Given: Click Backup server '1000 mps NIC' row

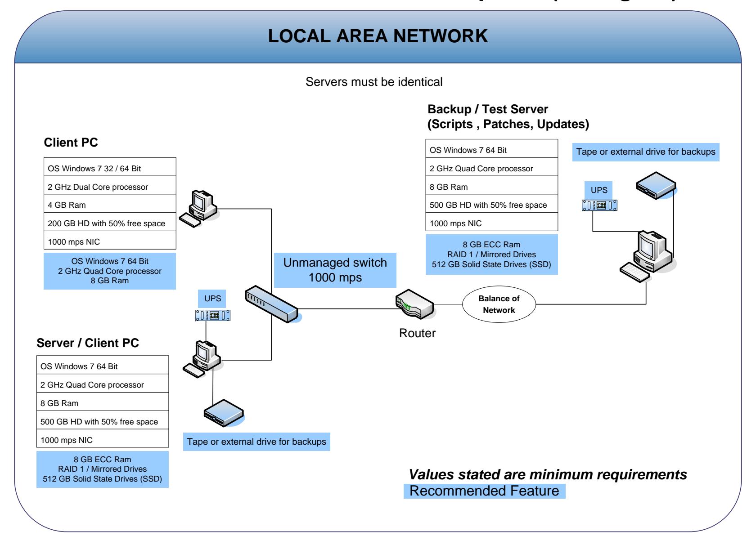Looking at the screenshot, I should (492, 222).
